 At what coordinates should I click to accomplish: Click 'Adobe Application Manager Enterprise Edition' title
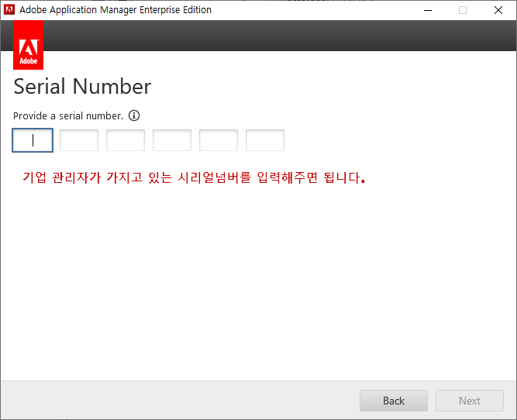[x=115, y=10]
